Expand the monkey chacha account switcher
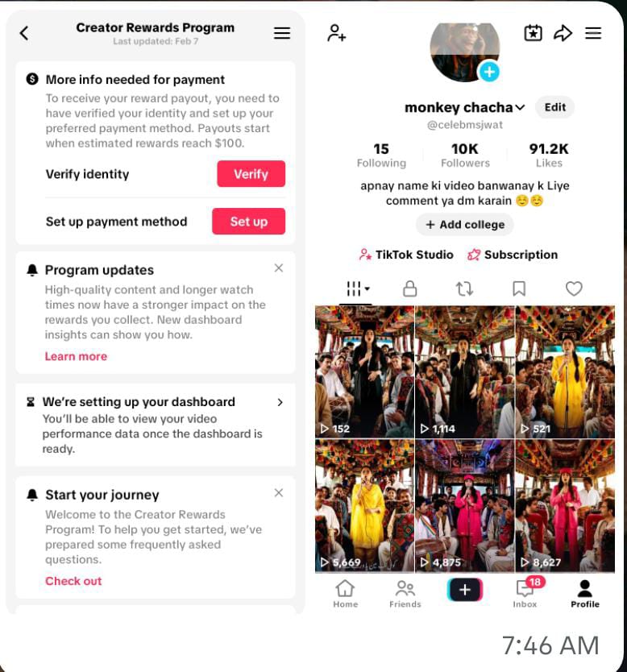This screenshot has width=627, height=672. pos(520,108)
